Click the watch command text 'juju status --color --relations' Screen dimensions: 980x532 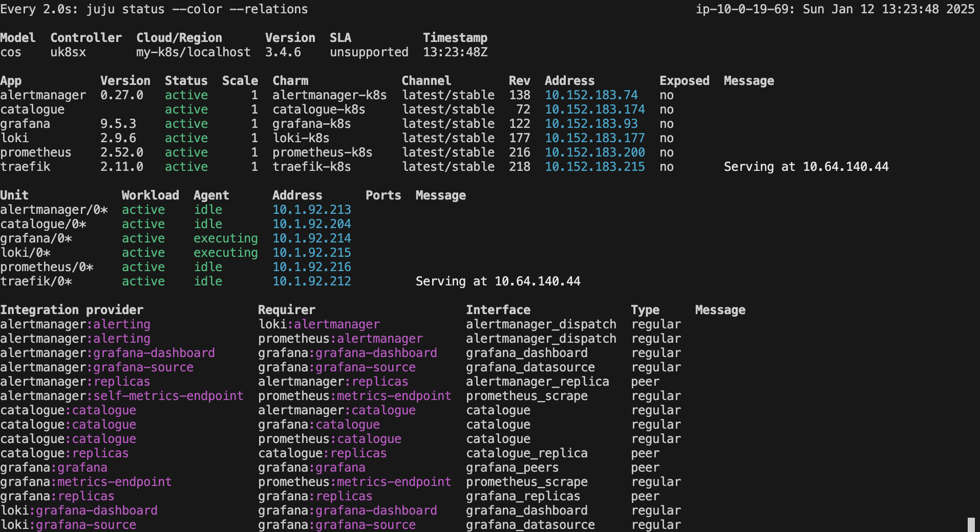pyautogui.click(x=197, y=9)
